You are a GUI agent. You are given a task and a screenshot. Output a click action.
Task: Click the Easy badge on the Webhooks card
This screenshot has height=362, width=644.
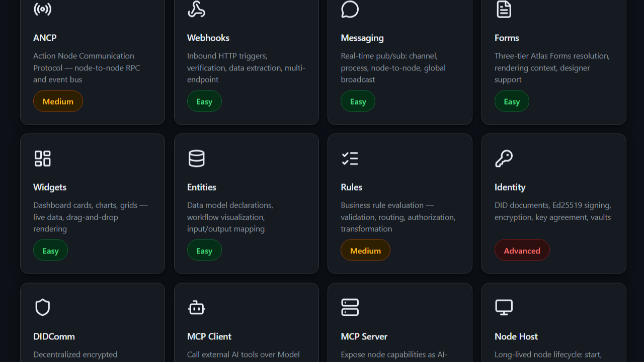click(204, 101)
